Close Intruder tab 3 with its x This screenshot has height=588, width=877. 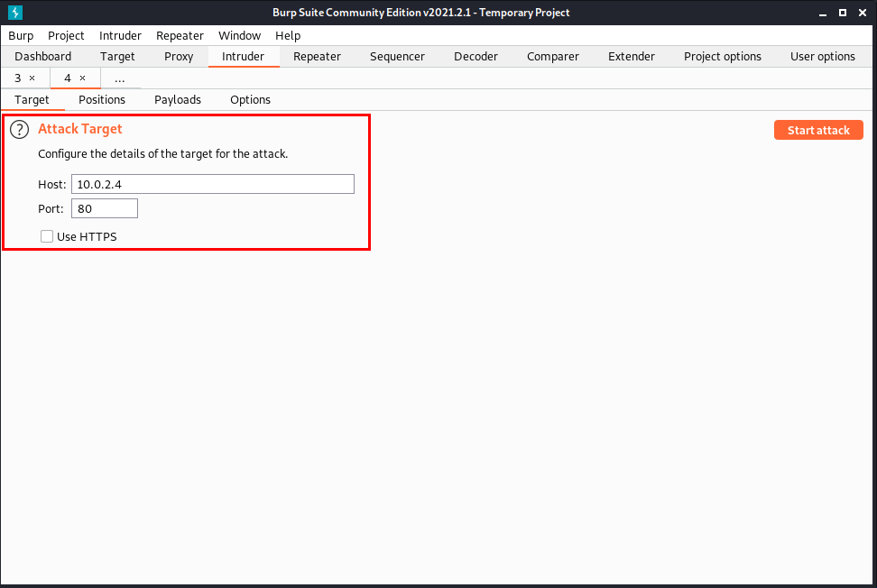(x=32, y=78)
